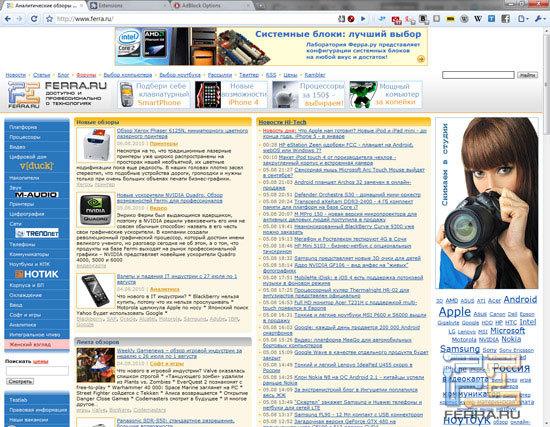Bookmark this page with the star icon
The height and width of the screenshot is (427, 550).
49,19
